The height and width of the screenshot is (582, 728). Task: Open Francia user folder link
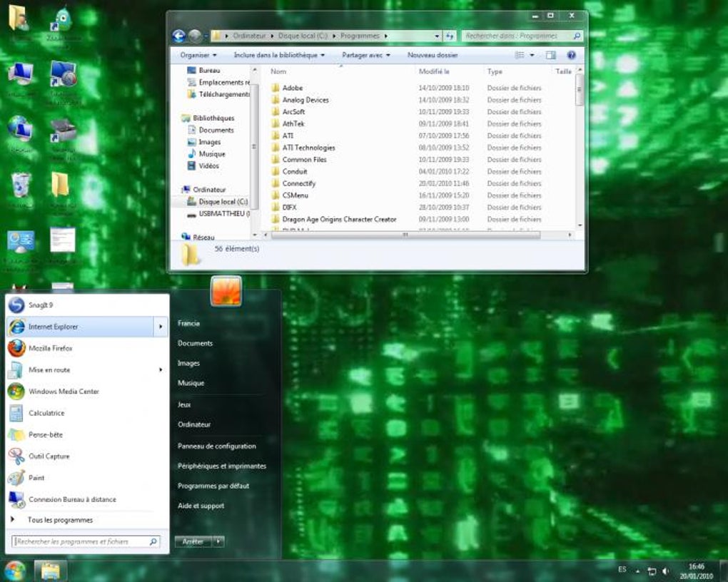[188, 324]
